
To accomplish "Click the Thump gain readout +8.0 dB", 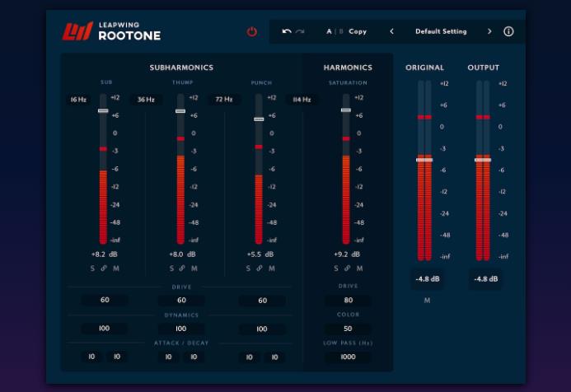I will [182, 254].
